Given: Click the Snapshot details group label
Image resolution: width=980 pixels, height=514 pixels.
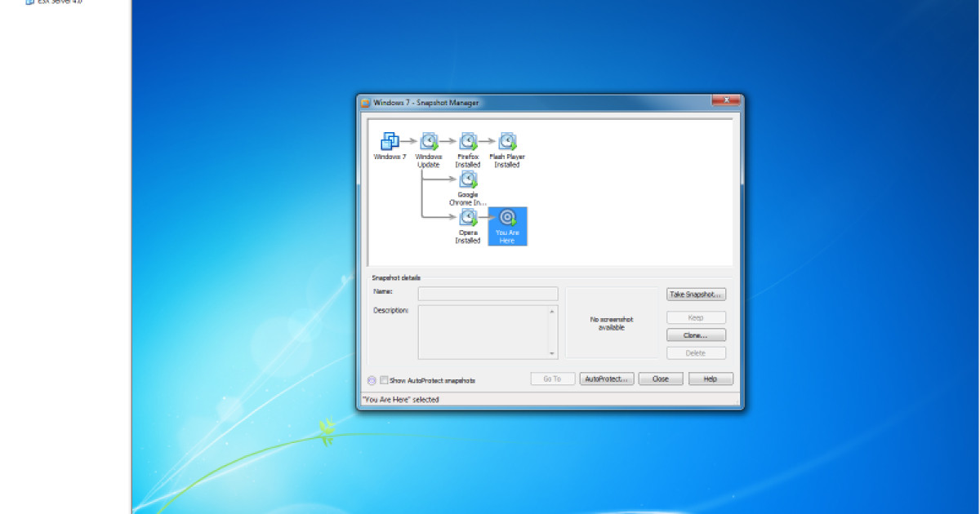Looking at the screenshot, I should point(396,278).
